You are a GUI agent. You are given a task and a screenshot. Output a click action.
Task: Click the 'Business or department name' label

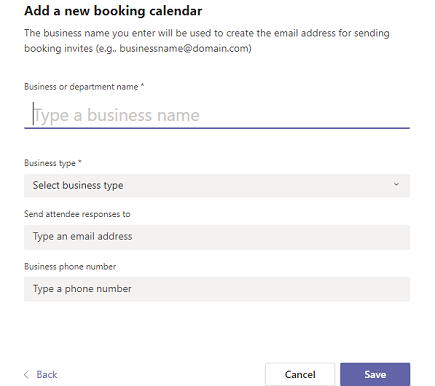(x=81, y=87)
